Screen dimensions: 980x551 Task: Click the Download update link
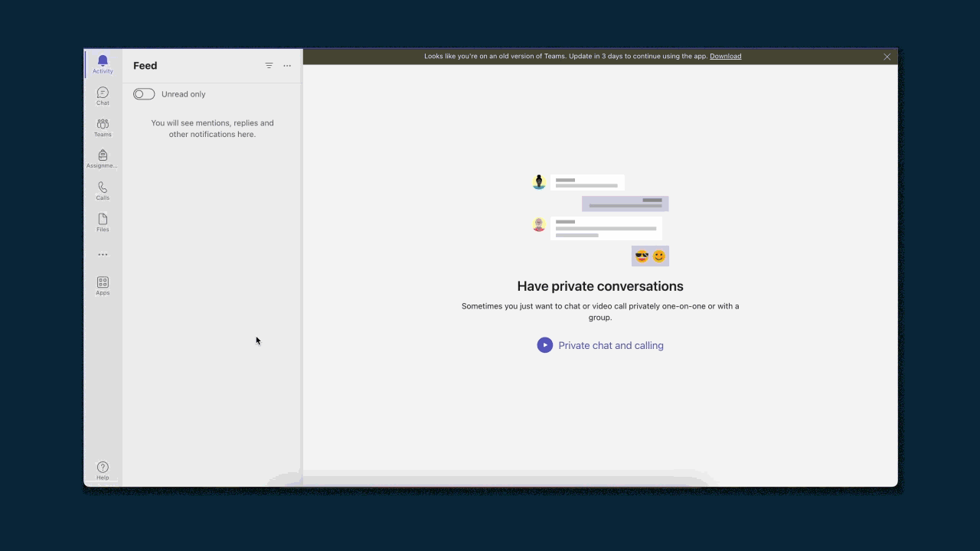(725, 56)
